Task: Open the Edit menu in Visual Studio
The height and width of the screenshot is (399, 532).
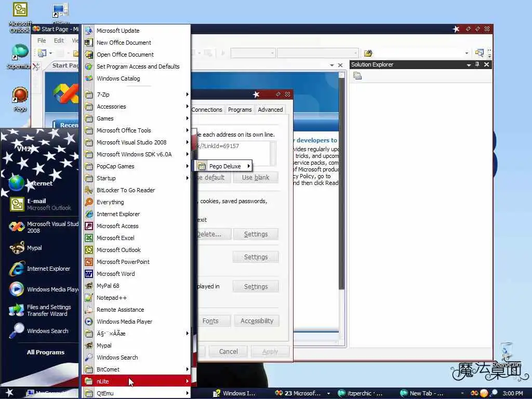Action: [59, 41]
